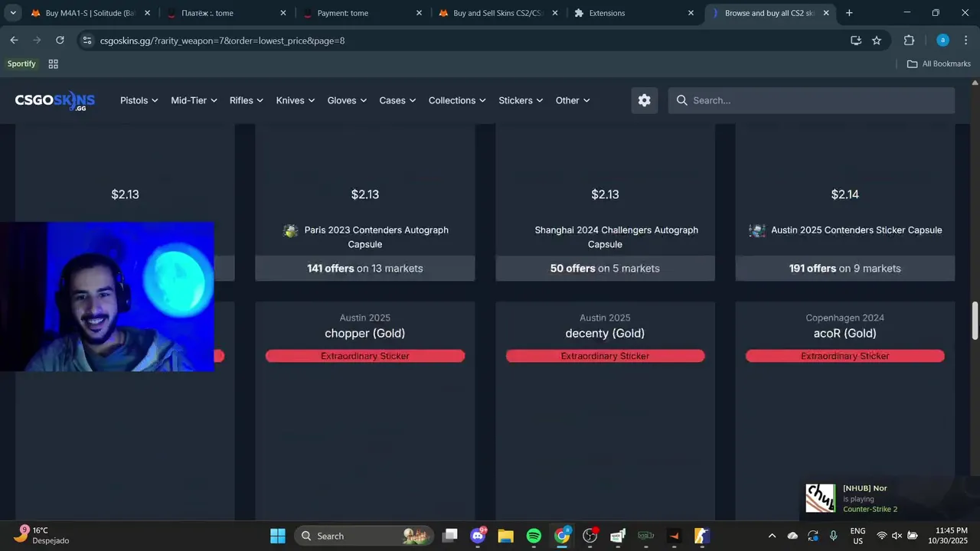
Task: Open Task View on taskbar
Action: click(450, 536)
